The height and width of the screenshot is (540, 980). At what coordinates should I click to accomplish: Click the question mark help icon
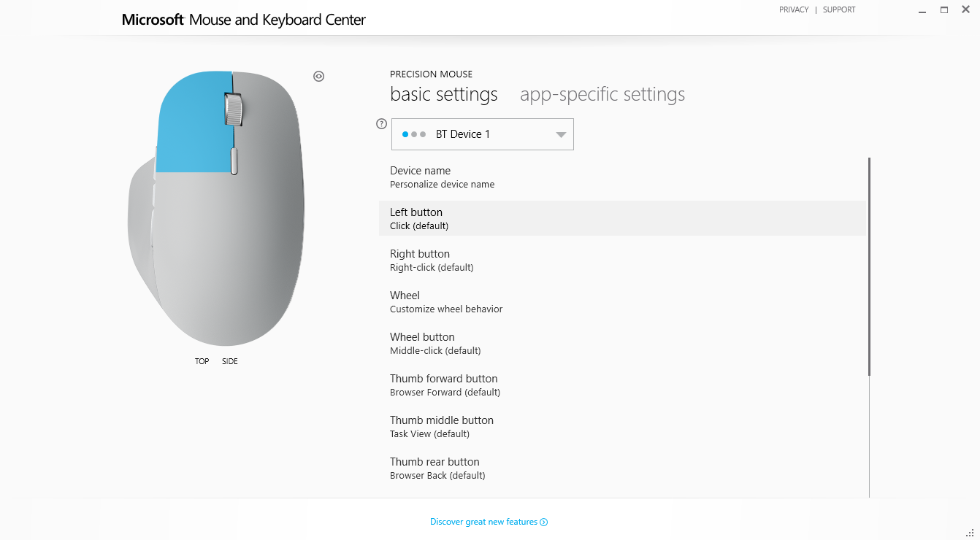coord(380,123)
